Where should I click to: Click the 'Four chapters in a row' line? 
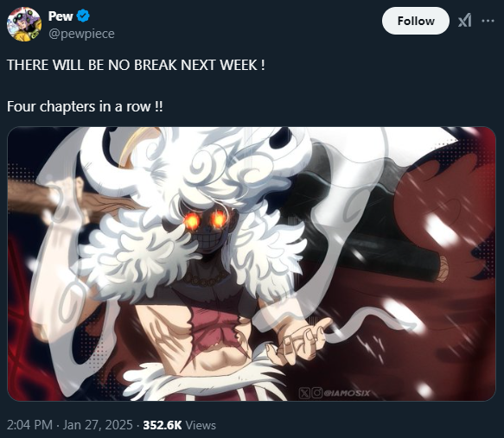coord(85,106)
